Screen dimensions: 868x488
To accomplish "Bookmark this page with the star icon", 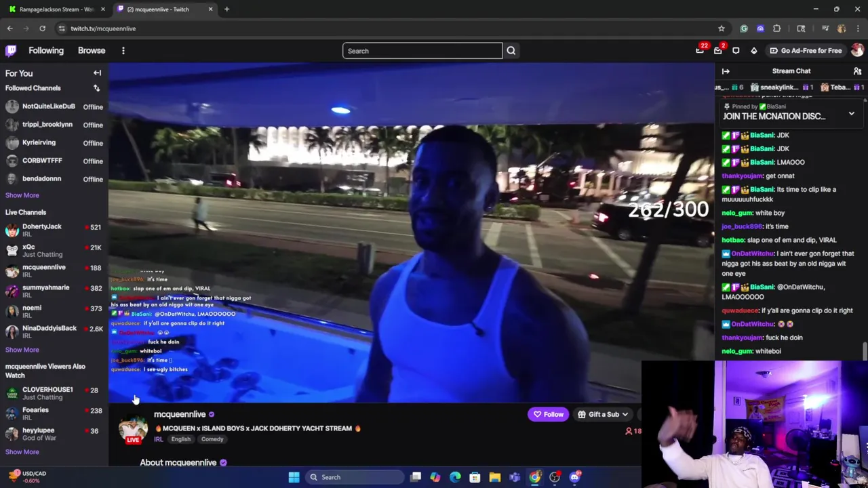I will [722, 28].
